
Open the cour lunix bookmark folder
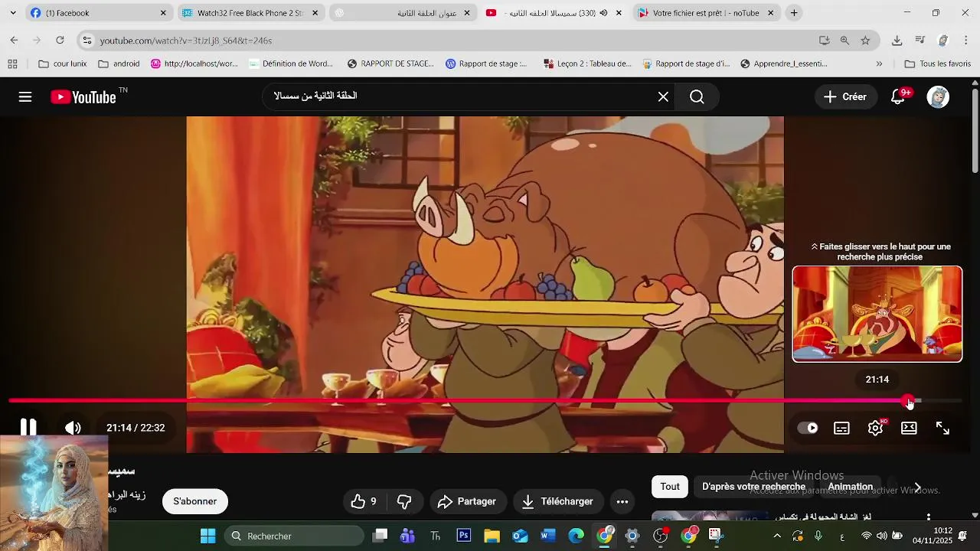tap(63, 64)
